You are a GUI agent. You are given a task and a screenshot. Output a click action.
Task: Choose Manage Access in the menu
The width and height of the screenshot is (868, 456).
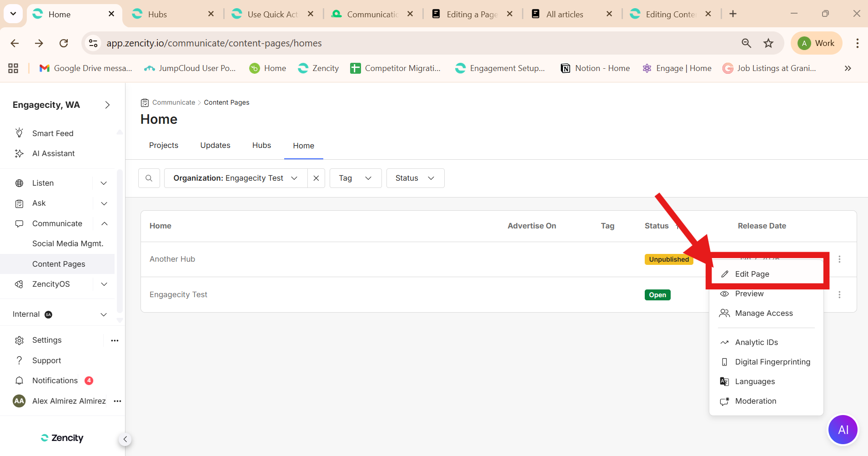tap(763, 313)
